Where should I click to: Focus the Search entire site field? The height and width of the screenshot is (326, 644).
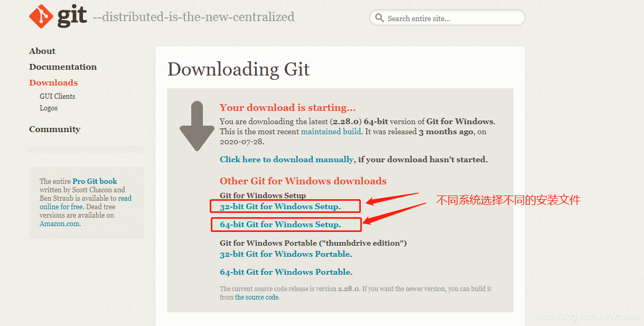[x=447, y=17]
